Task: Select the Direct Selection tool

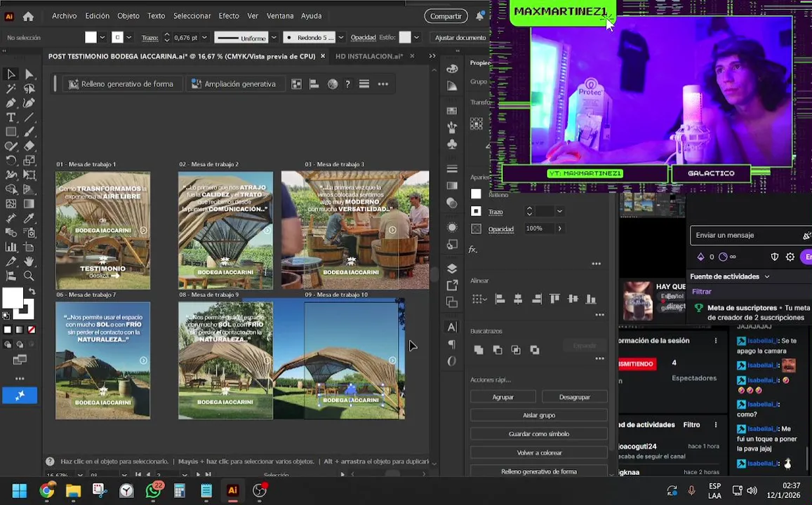Action: 29,74
